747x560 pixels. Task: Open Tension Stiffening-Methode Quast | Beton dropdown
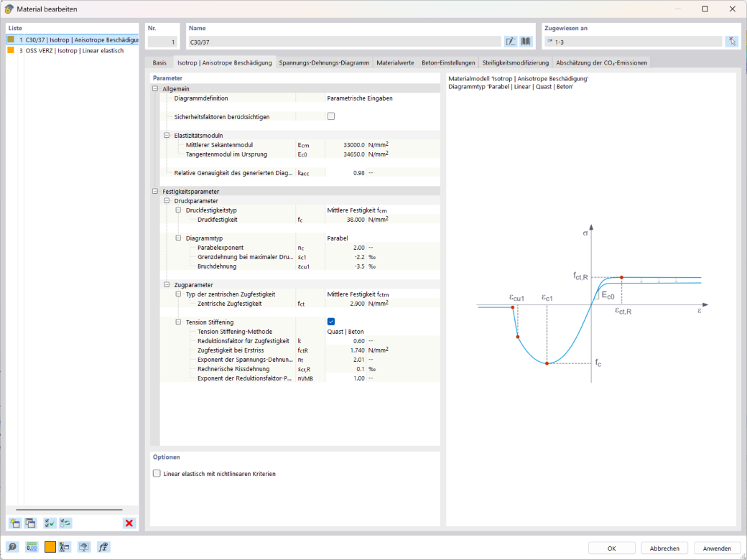tap(383, 332)
